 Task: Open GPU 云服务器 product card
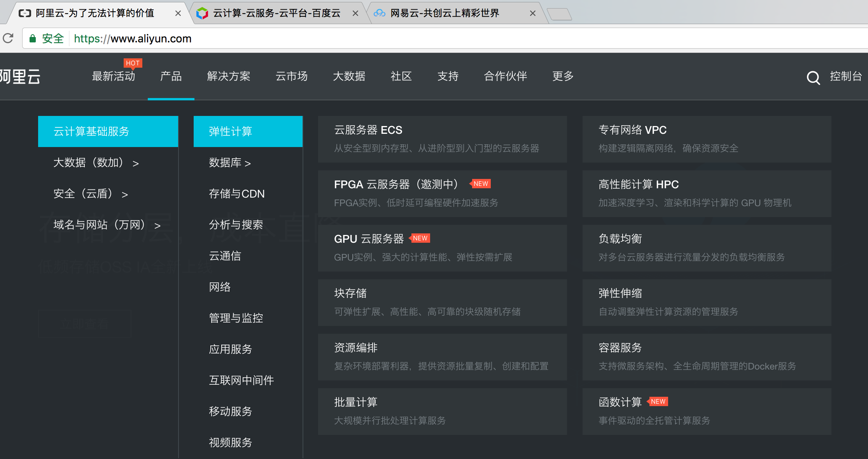coord(443,248)
